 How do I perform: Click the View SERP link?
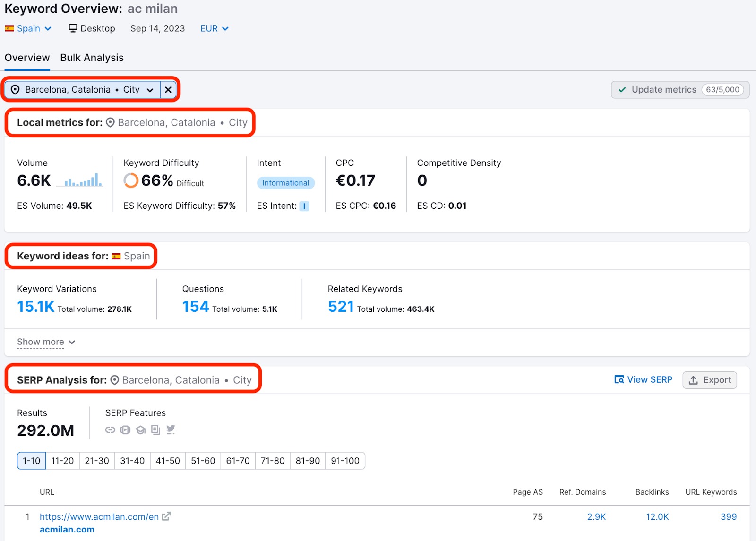pos(643,380)
